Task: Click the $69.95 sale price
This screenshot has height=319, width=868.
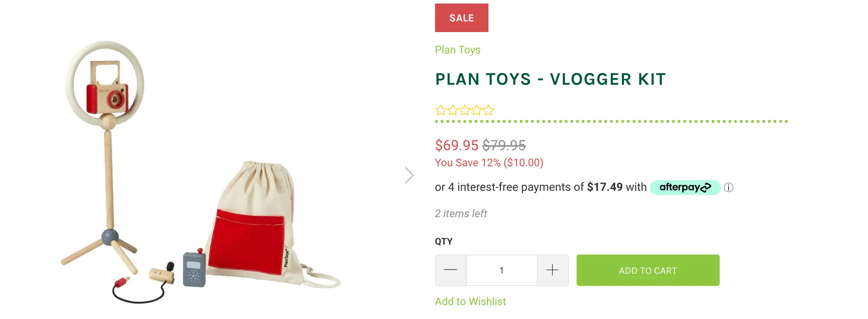Action: [x=456, y=145]
